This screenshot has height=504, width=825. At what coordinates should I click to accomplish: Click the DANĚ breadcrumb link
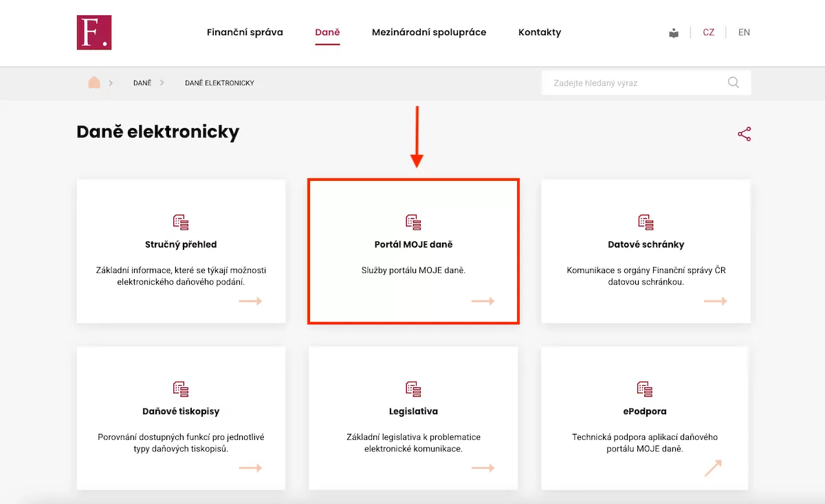pyautogui.click(x=142, y=83)
